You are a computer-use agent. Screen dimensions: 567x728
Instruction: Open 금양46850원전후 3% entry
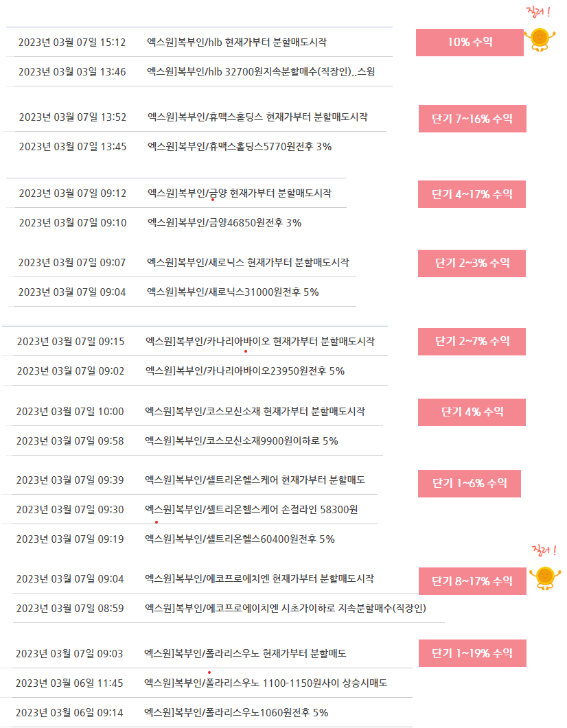click(176, 223)
